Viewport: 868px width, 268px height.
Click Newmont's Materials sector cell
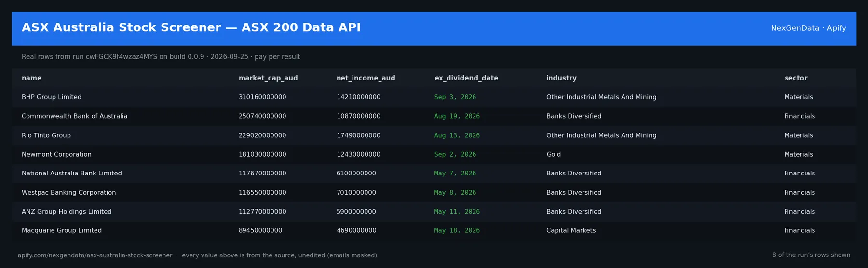[799, 154]
